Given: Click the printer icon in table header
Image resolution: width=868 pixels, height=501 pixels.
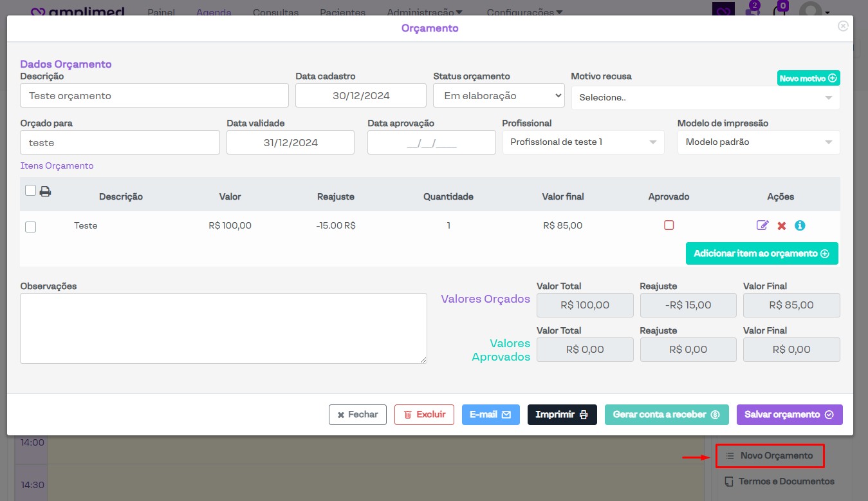Looking at the screenshot, I should pyautogui.click(x=45, y=191).
